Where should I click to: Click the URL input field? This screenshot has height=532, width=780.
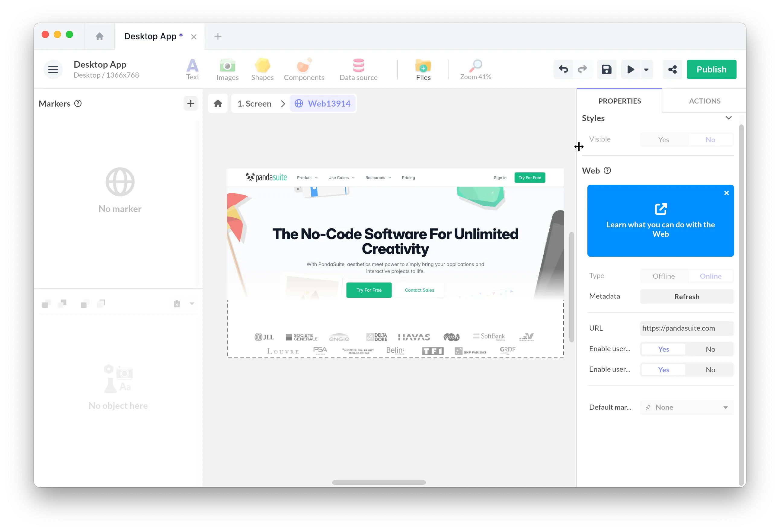pos(686,328)
